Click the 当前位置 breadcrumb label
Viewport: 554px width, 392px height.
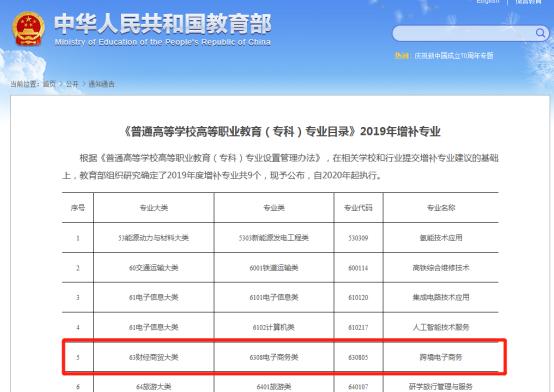pos(24,84)
